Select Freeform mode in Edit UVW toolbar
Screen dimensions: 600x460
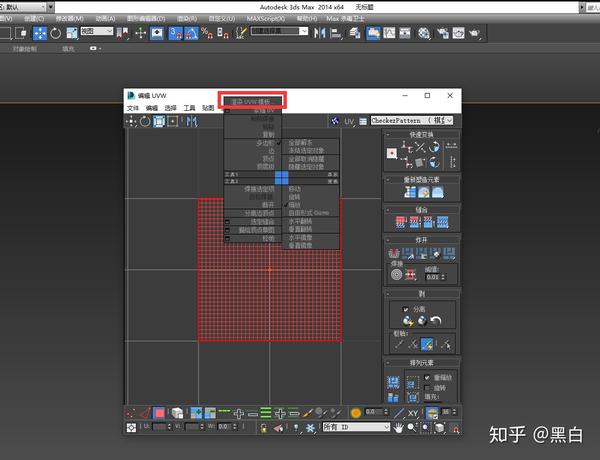point(173,121)
